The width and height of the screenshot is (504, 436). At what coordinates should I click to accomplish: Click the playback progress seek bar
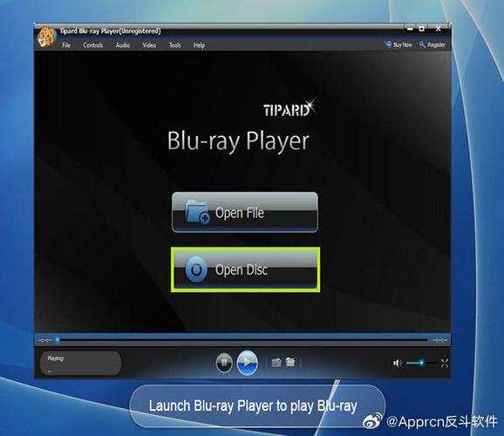pyautogui.click(x=243, y=339)
